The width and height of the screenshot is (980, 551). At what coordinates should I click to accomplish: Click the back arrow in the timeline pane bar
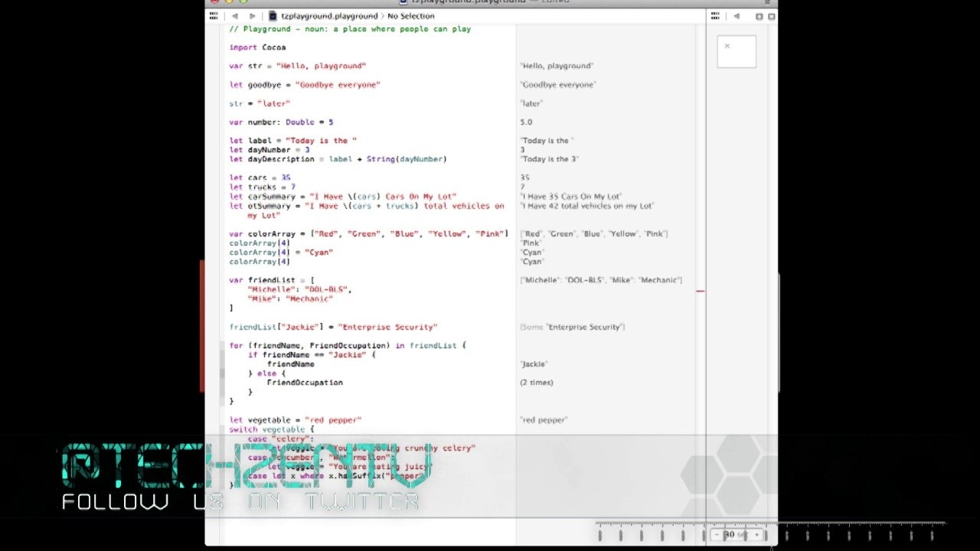click(x=737, y=16)
